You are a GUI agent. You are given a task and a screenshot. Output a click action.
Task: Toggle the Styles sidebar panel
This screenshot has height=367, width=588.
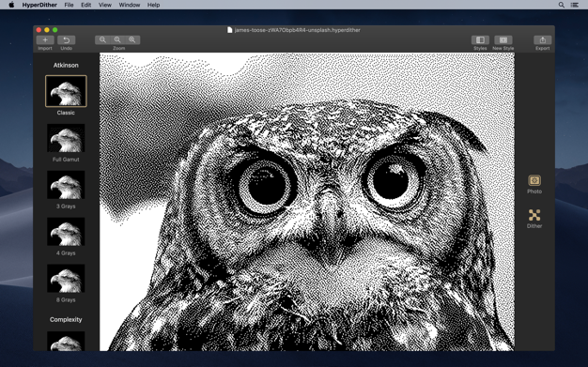pyautogui.click(x=480, y=40)
